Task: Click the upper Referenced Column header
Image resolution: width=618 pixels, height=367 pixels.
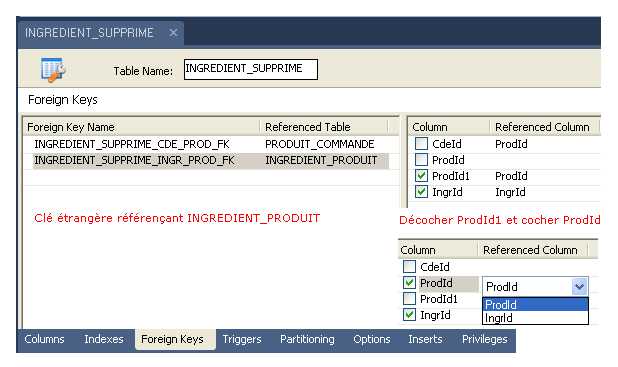Action: [542, 127]
